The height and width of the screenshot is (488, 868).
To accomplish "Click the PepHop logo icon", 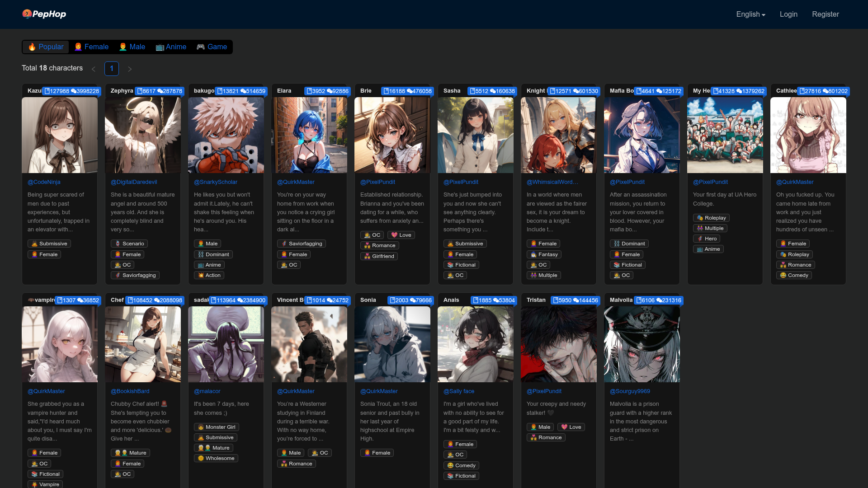I will point(44,14).
